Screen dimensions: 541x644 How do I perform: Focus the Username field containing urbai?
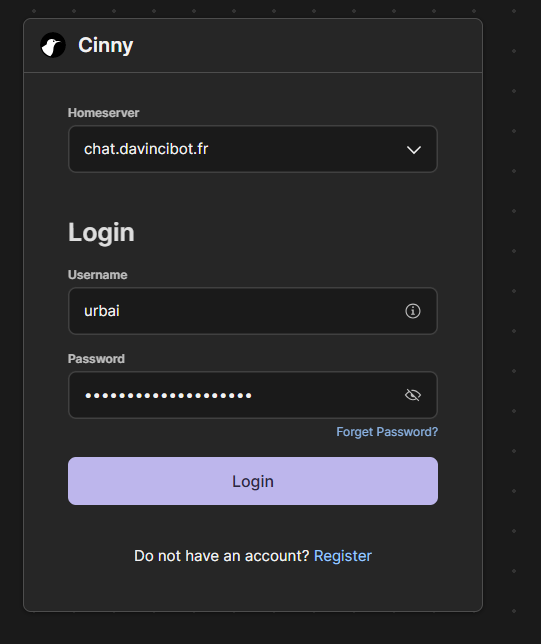[253, 311]
